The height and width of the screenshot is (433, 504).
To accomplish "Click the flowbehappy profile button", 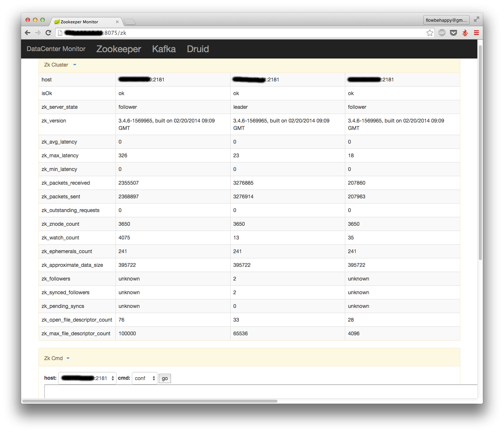I will coord(446,20).
